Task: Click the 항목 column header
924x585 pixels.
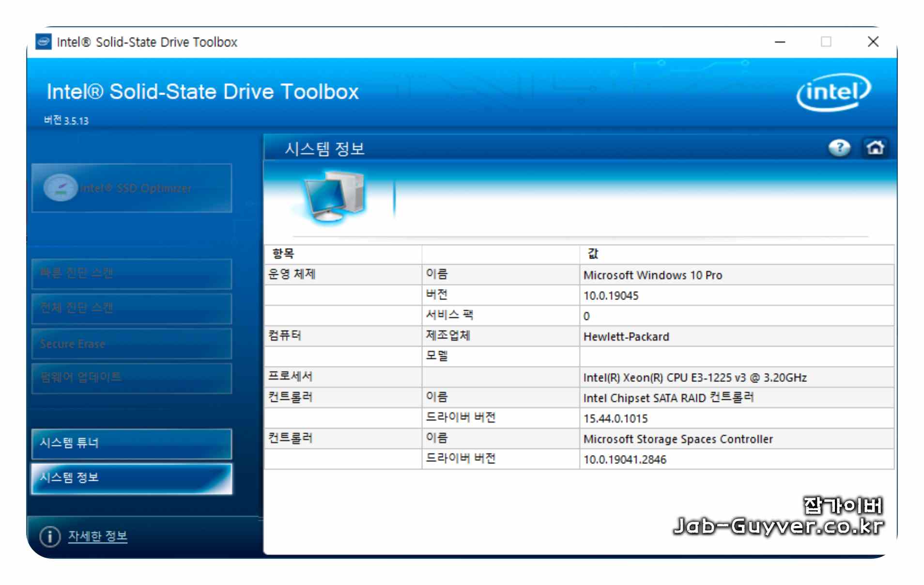Action: [x=343, y=254]
